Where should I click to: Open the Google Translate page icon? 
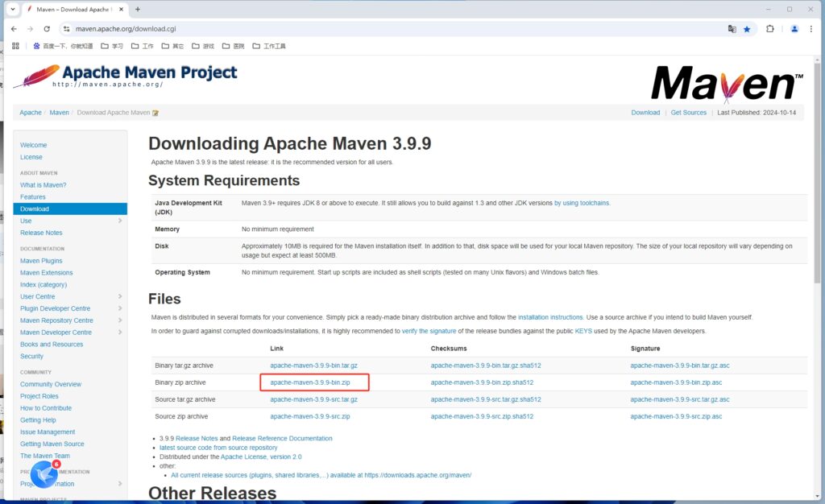click(x=732, y=28)
